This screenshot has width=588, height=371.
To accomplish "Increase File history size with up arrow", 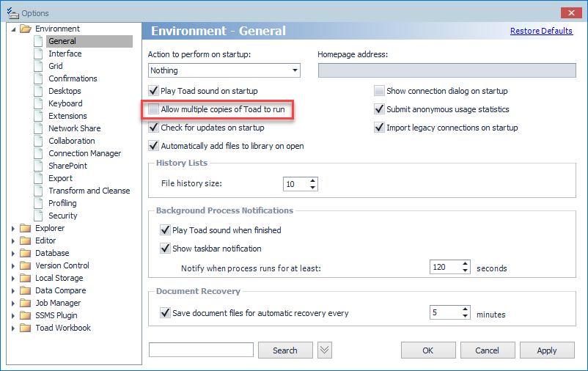I will 313,181.
